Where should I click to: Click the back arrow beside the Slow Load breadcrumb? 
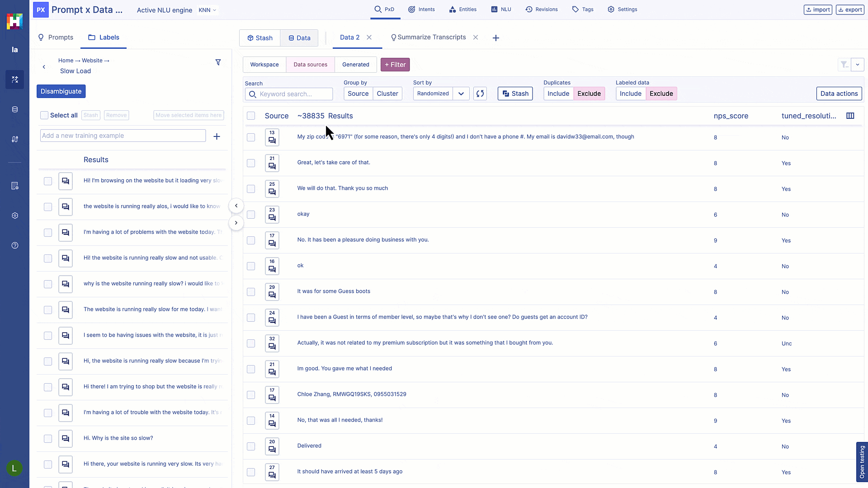44,67
